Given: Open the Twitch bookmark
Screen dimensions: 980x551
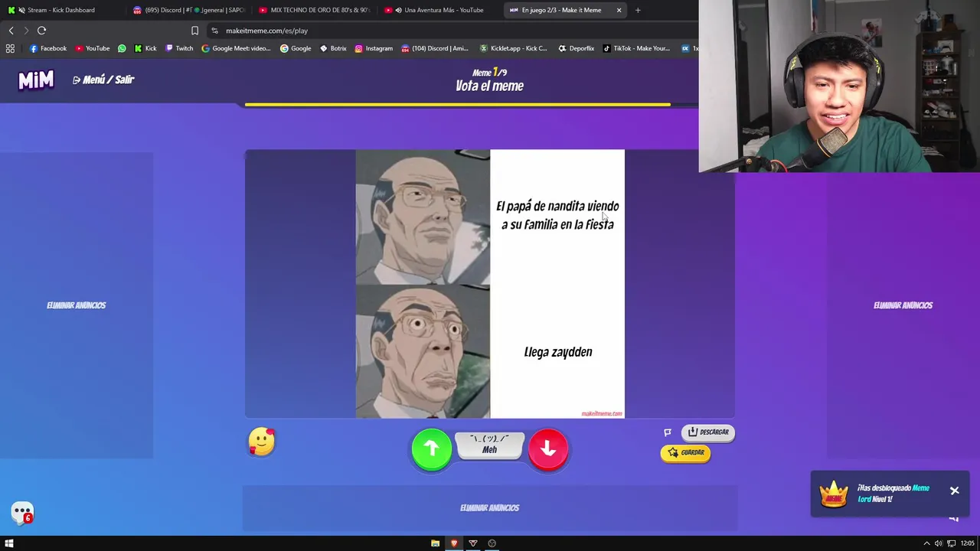Looking at the screenshot, I should (179, 48).
